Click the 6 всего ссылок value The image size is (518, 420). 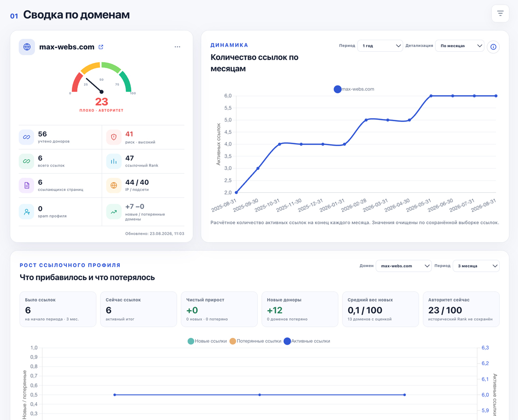(40, 158)
